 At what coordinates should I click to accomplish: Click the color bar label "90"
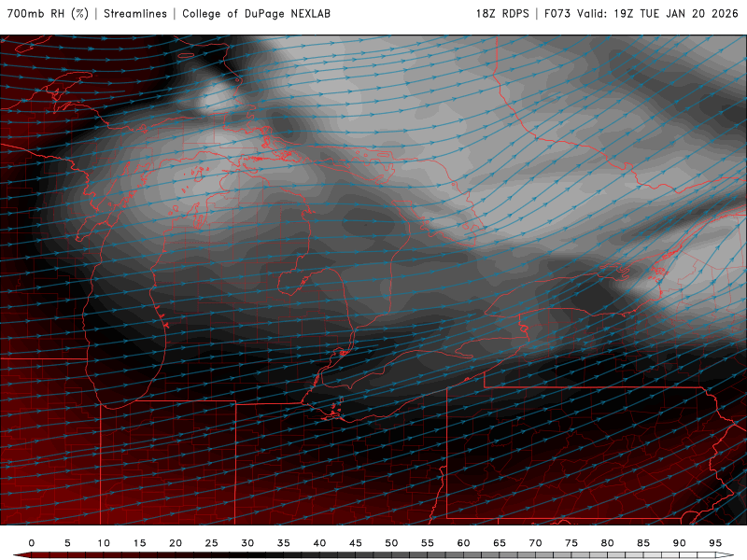pos(680,543)
